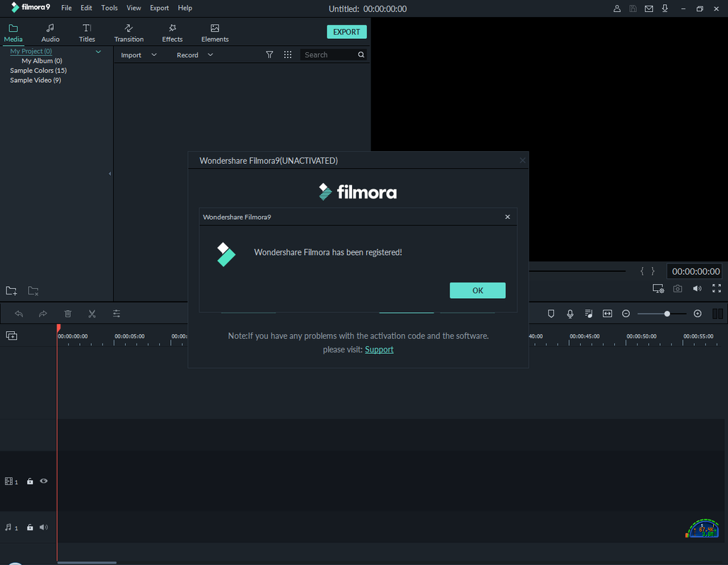
Task: Click the Split scissors icon
Action: 92,314
